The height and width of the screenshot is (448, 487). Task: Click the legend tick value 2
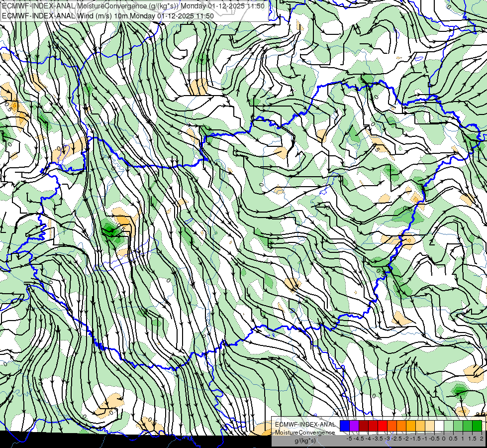[x=482, y=439]
